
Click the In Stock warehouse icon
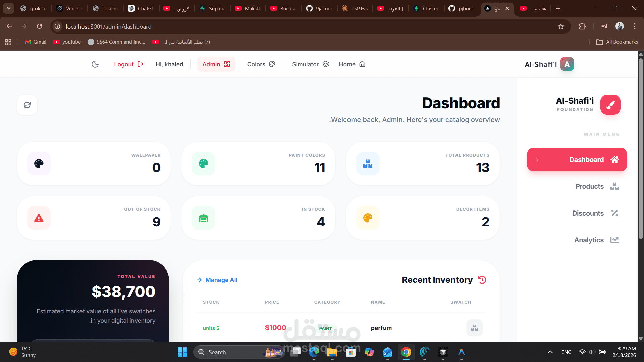tap(203, 218)
